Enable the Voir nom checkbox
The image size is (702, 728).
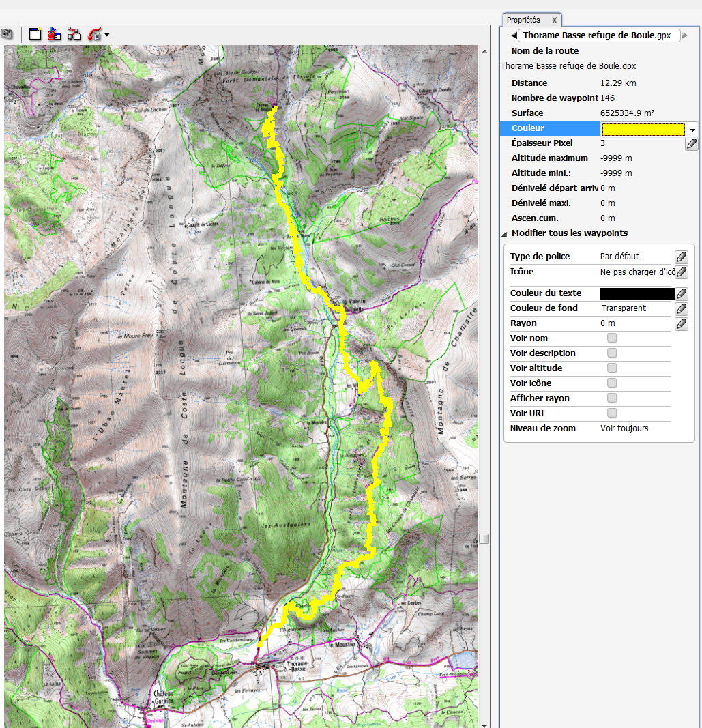[612, 338]
